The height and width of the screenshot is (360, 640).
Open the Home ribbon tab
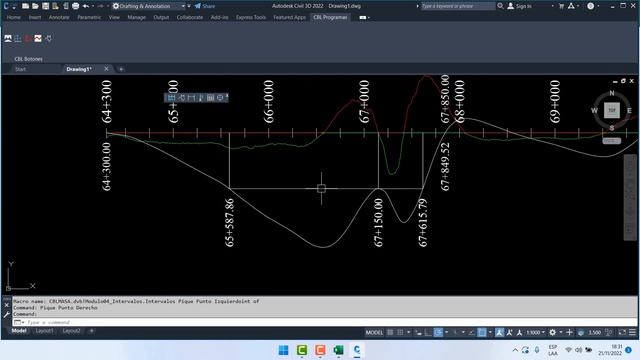click(x=13, y=18)
